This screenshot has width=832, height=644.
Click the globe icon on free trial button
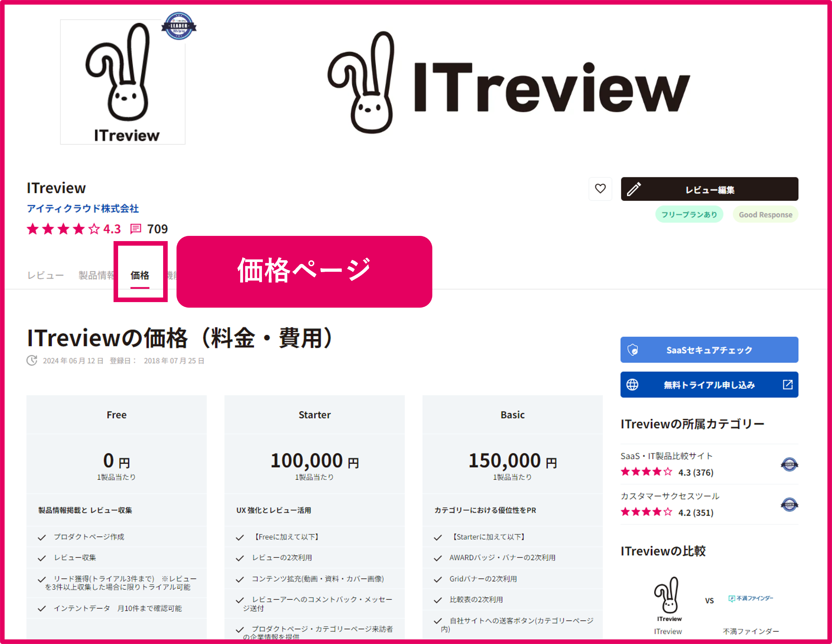[632, 385]
